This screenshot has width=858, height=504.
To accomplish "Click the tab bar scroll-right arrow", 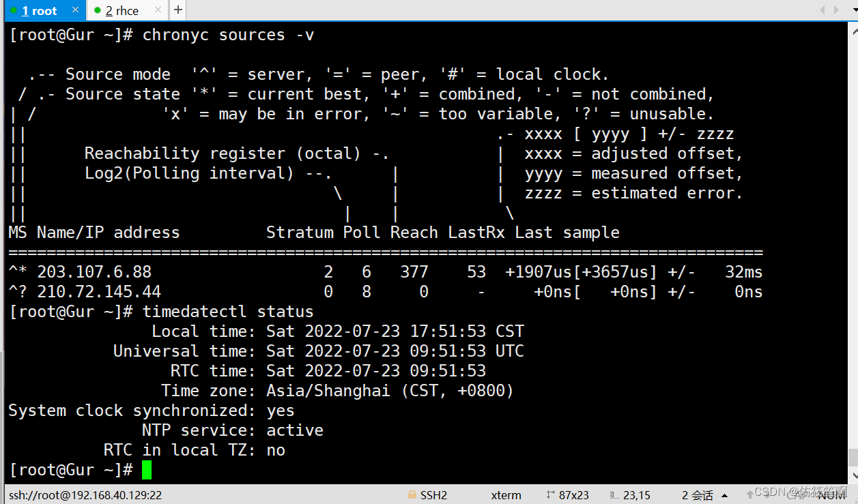I will 836,10.
